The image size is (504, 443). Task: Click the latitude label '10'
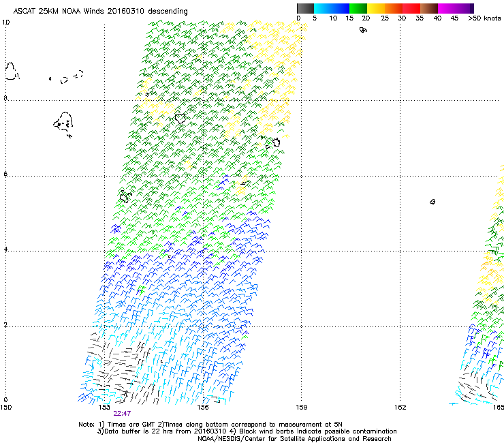(x=5, y=22)
